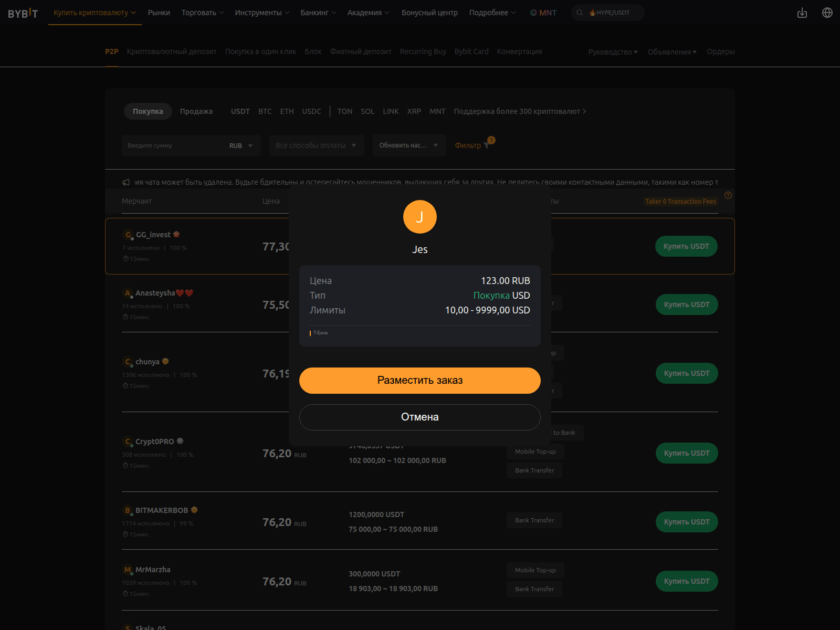840x630 pixels.
Task: Expand the Банкинг menu
Action: 318,13
